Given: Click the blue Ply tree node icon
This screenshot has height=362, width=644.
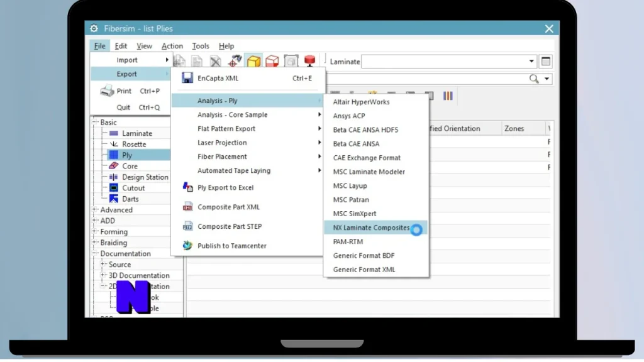Looking at the screenshot, I should pos(114,155).
